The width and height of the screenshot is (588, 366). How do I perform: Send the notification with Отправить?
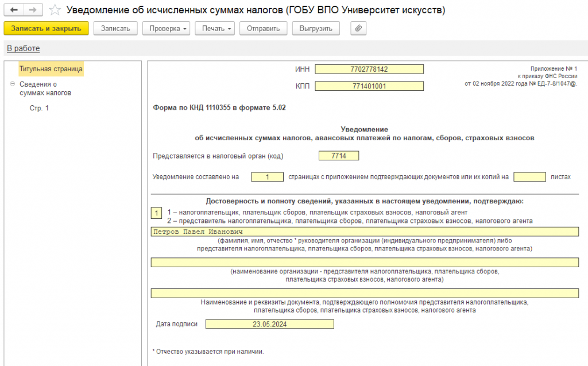point(263,28)
